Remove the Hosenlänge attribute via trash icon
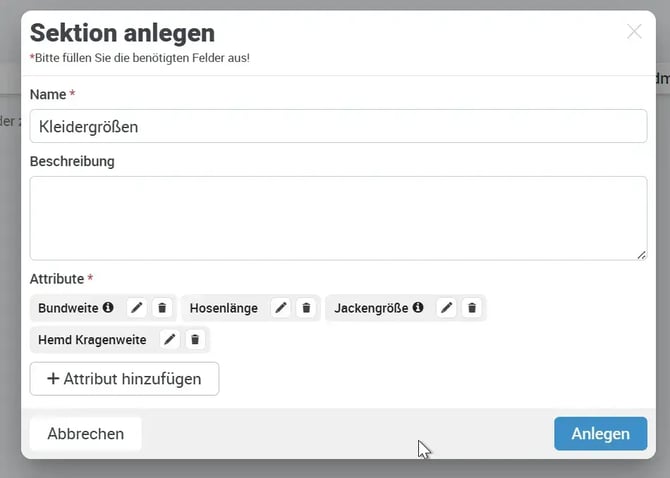This screenshot has height=478, width=670. coord(307,308)
